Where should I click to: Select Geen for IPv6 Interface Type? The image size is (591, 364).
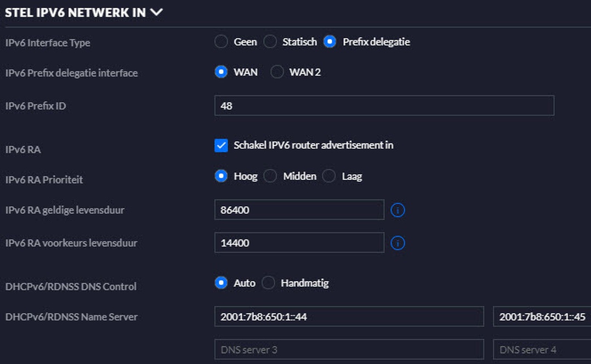click(x=221, y=41)
